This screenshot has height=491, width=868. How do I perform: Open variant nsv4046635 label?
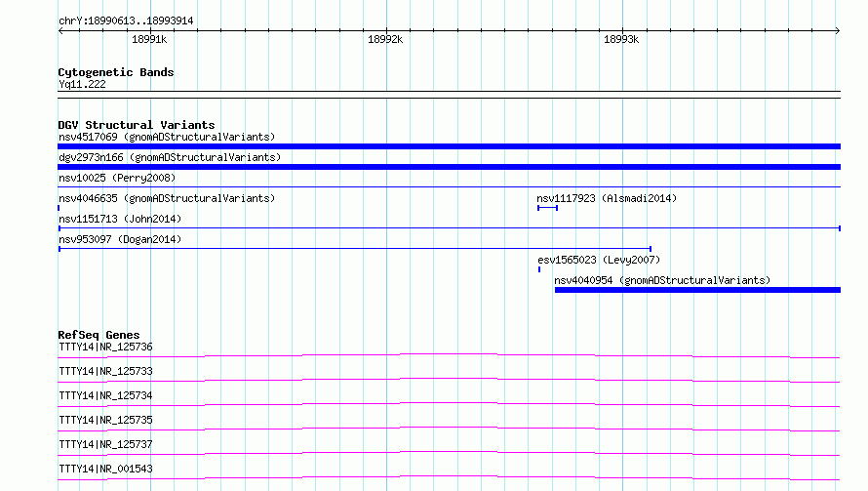[167, 198]
